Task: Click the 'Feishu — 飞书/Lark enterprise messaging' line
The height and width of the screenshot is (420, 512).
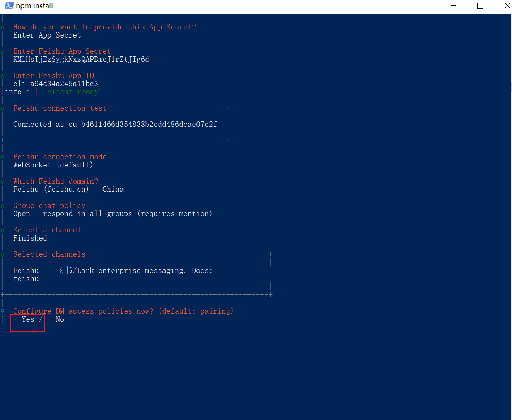Action: coord(113,271)
